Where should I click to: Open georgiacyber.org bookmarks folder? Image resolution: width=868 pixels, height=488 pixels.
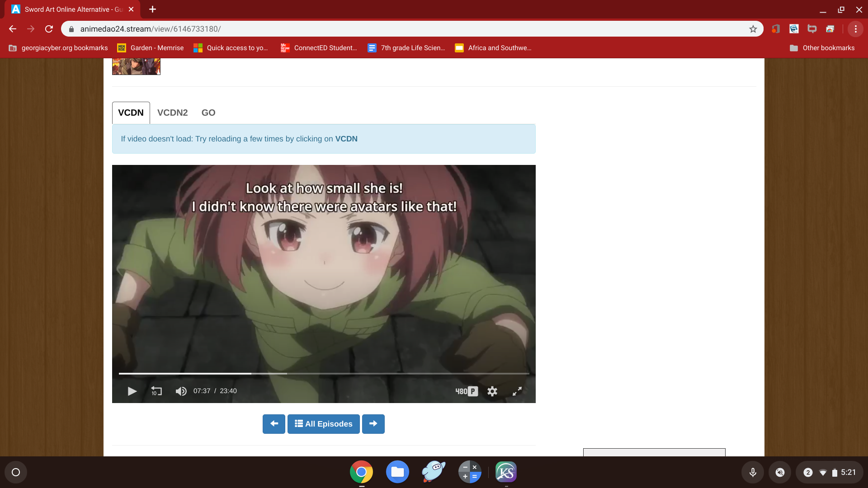(58, 48)
